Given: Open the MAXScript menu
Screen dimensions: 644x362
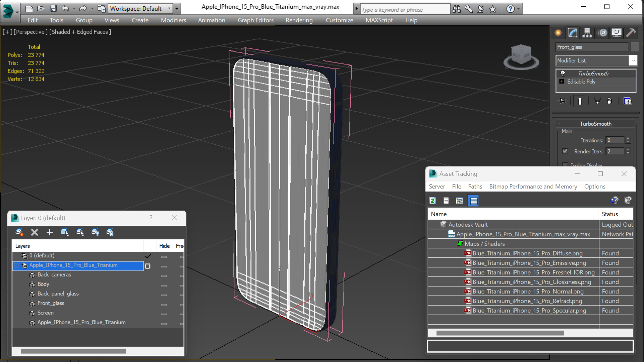Looking at the screenshot, I should point(379,20).
